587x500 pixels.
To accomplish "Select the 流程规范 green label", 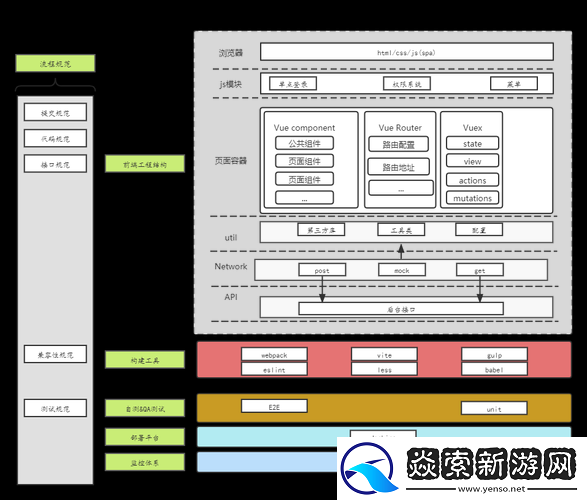I will pyautogui.click(x=55, y=63).
